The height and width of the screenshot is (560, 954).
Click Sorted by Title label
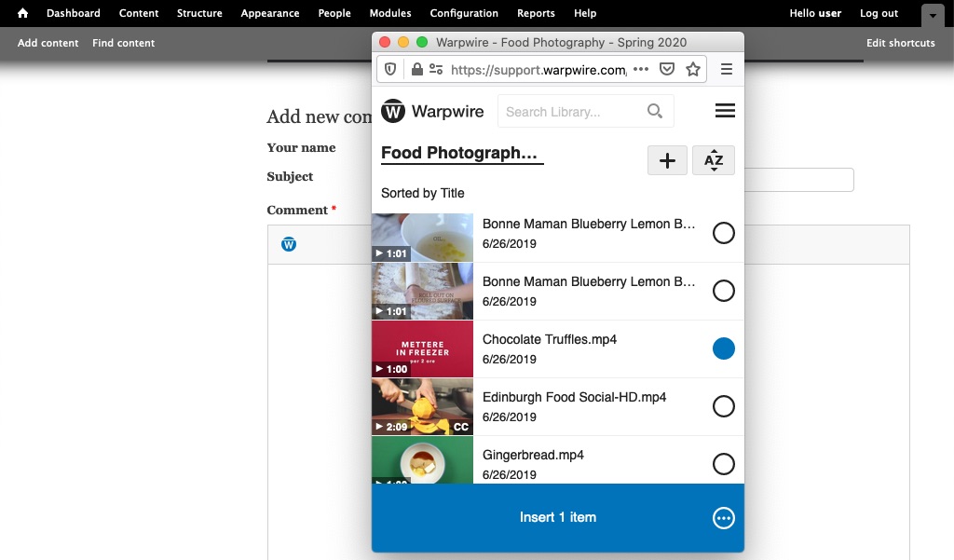click(x=422, y=193)
